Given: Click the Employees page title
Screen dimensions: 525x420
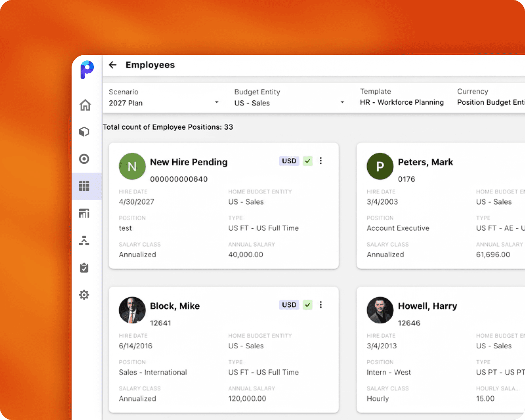Looking at the screenshot, I should 150,65.
